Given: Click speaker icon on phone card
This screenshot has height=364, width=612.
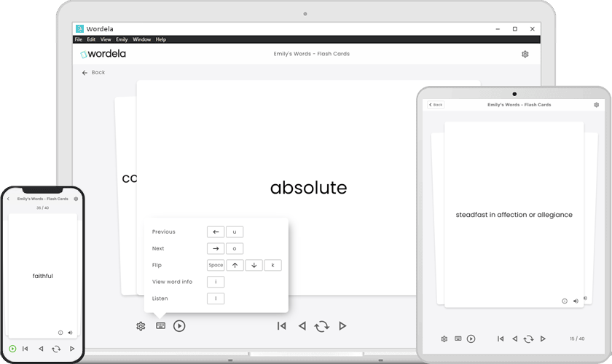Looking at the screenshot, I should click(x=70, y=333).
